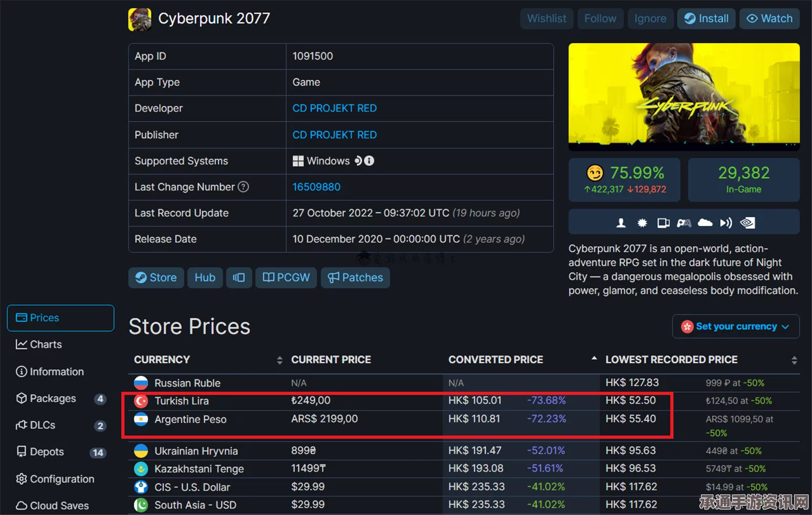Open change number 16509880 link
This screenshot has height=515, width=812.
317,187
